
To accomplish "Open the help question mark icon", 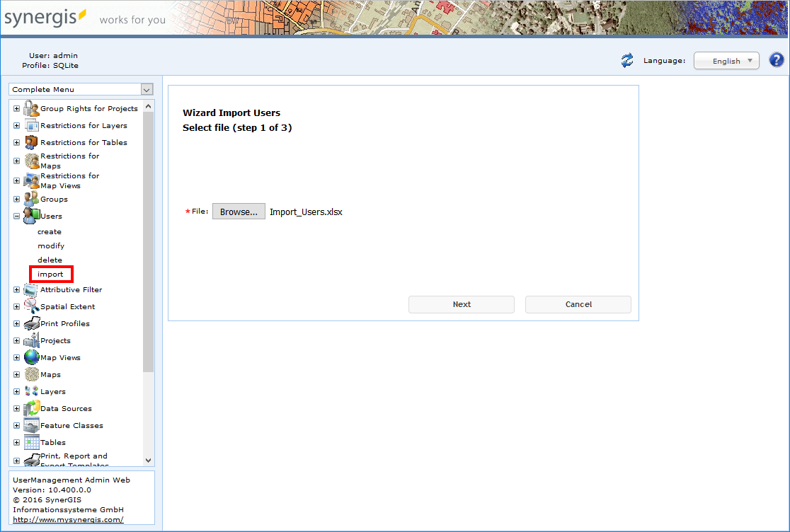I will [x=777, y=59].
